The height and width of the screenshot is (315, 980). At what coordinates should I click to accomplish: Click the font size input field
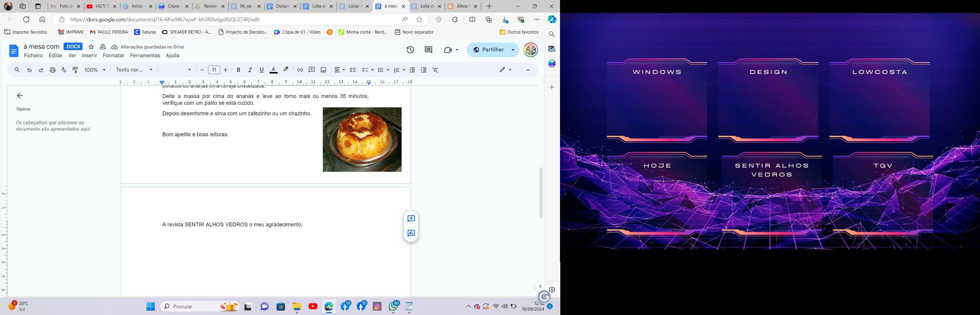point(214,70)
